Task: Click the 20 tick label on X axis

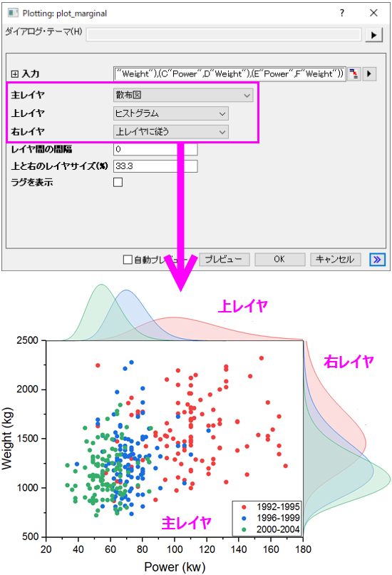Action: coord(46,549)
